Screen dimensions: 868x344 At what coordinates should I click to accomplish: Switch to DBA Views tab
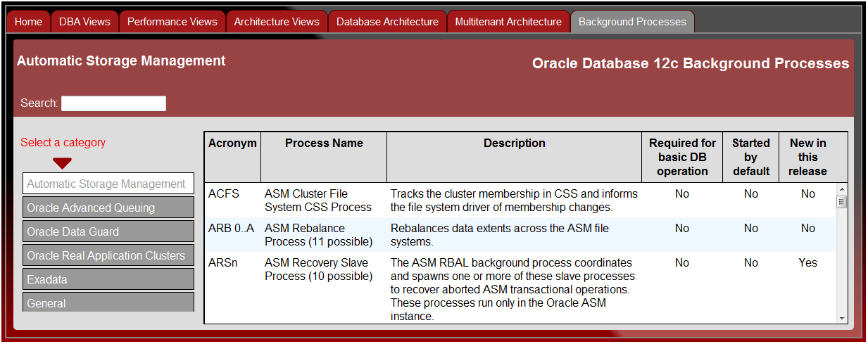coord(84,22)
